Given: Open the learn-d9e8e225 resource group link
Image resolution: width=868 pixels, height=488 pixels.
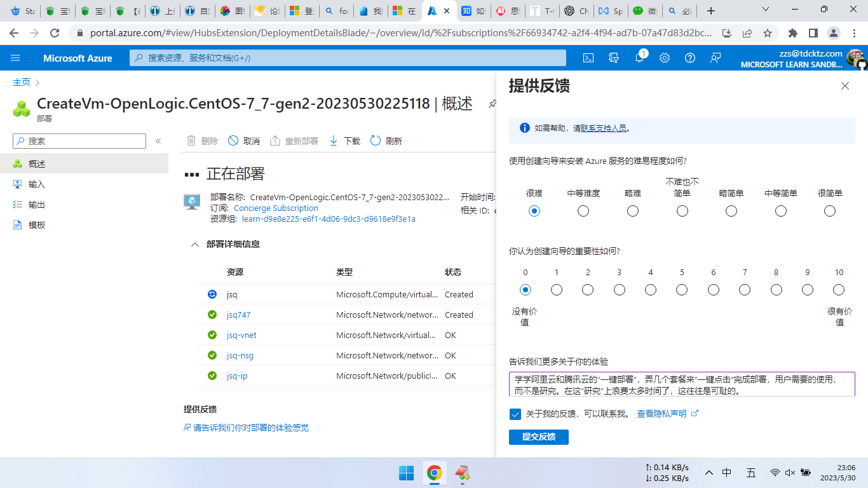Looking at the screenshot, I should [329, 219].
